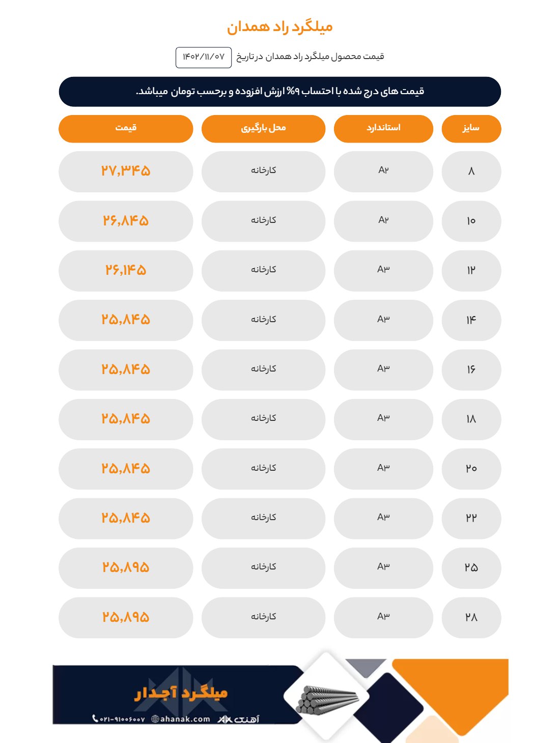The width and height of the screenshot is (560, 743).
Task: Select the date box 1402/11/07
Action: click(x=204, y=57)
